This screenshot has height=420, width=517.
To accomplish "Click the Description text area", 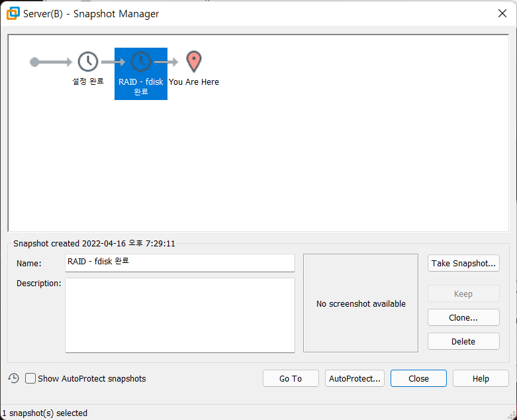I will [x=180, y=315].
